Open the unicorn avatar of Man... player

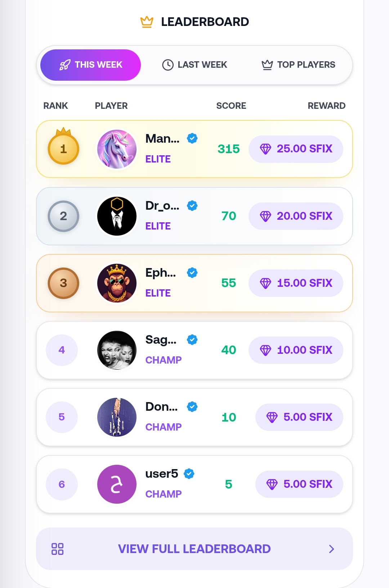117,149
